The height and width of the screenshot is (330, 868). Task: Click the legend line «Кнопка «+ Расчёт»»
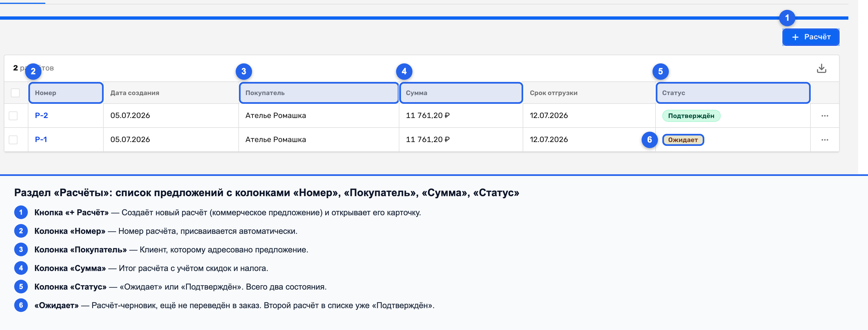(228, 213)
